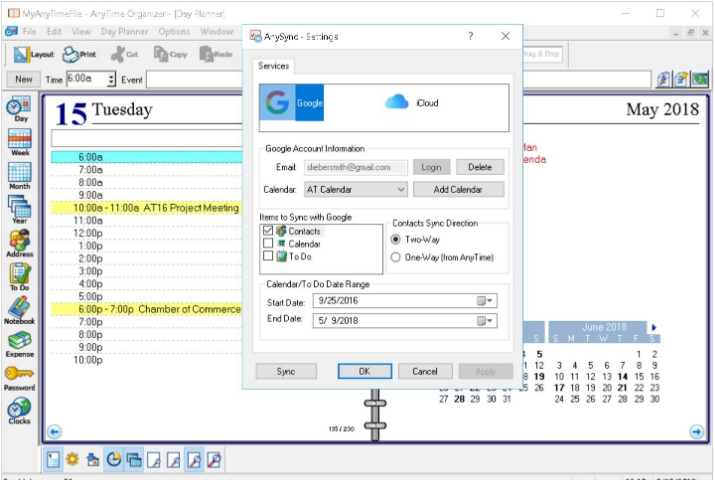Open the Day view in sidebar
This screenshot has width=715, height=480.
20,108
